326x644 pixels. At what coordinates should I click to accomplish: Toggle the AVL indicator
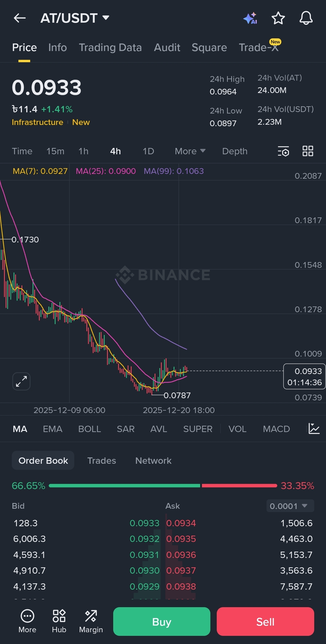(x=158, y=429)
